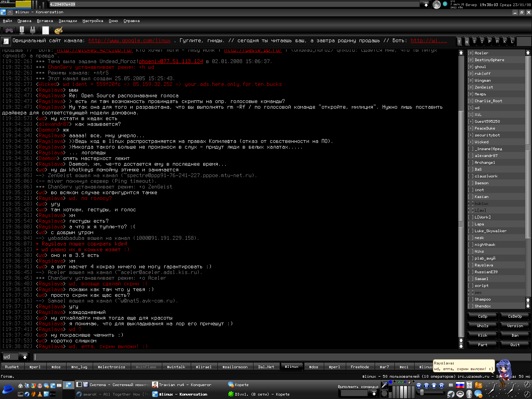Viewport: 532px width, 399px height.
Task: Expand the run command dropdown history
Action: coord(374,394)
